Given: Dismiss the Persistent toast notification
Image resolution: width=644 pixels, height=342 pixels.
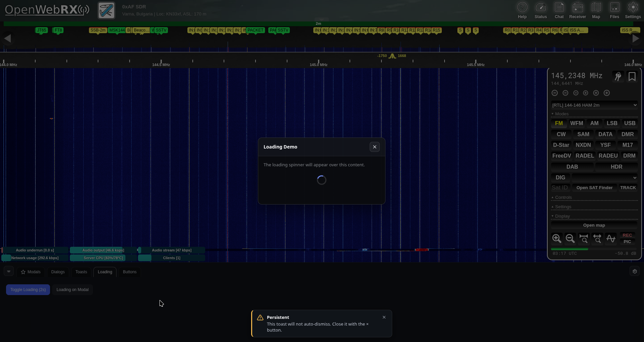Looking at the screenshot, I should point(384,317).
